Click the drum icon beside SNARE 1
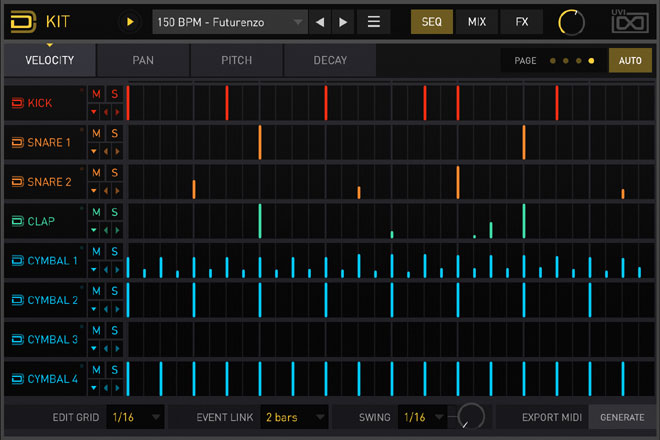Image resolution: width=660 pixels, height=440 pixels. click(x=17, y=142)
